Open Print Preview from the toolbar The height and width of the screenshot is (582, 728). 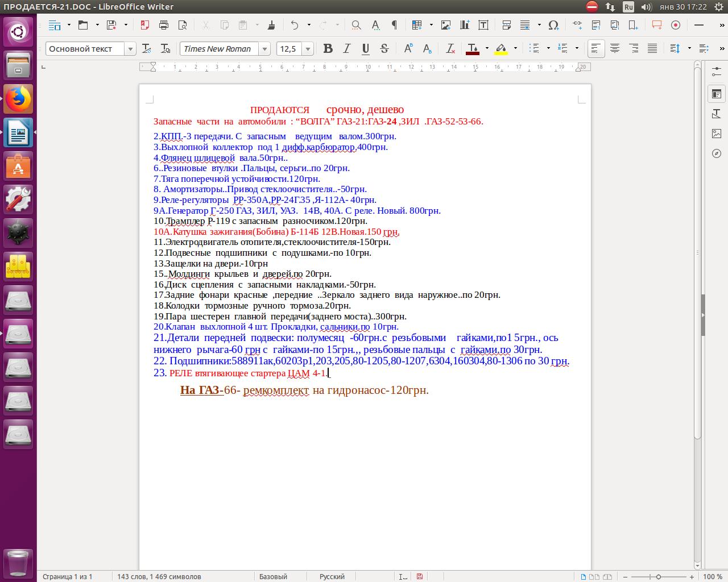tap(183, 25)
